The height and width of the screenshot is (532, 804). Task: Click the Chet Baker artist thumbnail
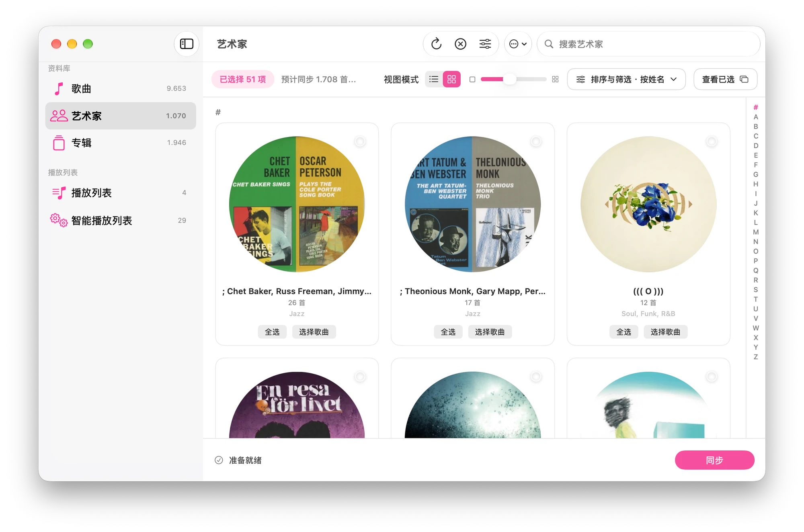(x=297, y=204)
